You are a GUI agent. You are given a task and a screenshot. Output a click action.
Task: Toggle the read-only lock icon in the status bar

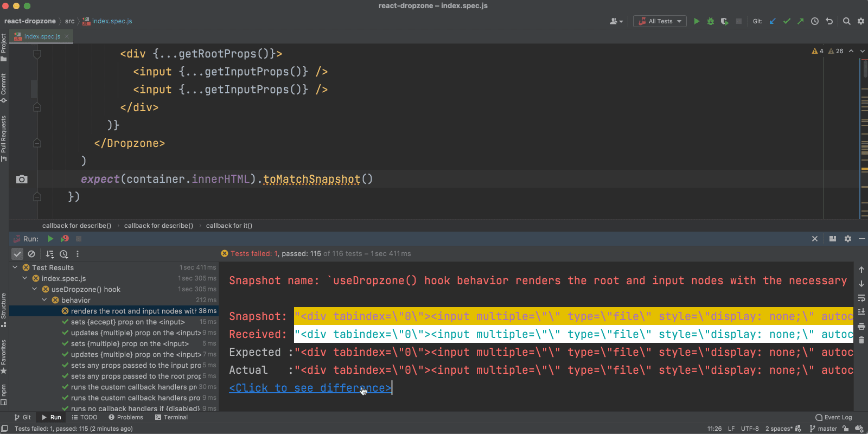(846, 429)
